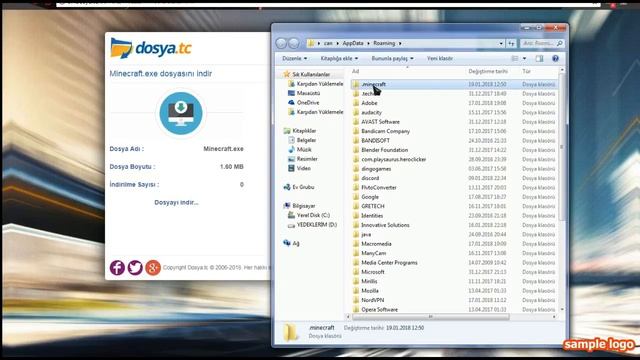The width and height of the screenshot is (640, 360).
Task: Click the Facebook icon on dosya.tc page
Action: point(117,268)
